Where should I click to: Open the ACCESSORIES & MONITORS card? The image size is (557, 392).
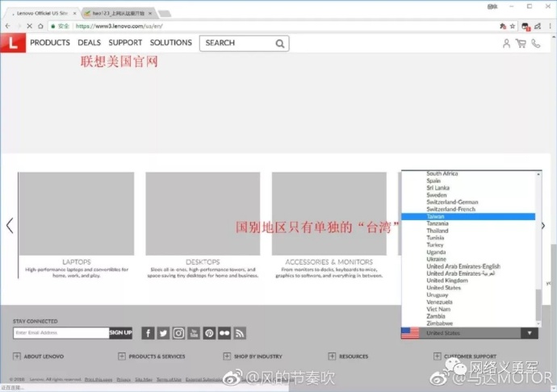329,225
